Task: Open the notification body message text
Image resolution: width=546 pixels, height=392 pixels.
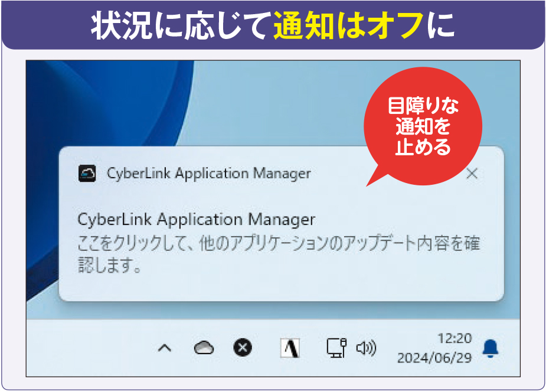Action: coord(278,254)
